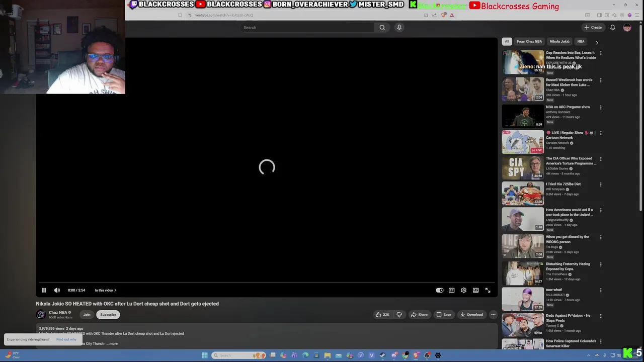Open the Chaz NBA channel avatar

pyautogui.click(x=41, y=315)
